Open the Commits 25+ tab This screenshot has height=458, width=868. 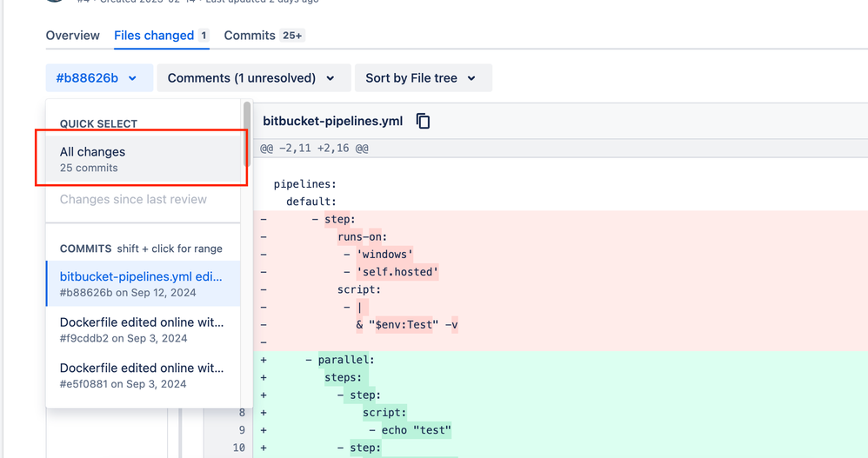(264, 36)
